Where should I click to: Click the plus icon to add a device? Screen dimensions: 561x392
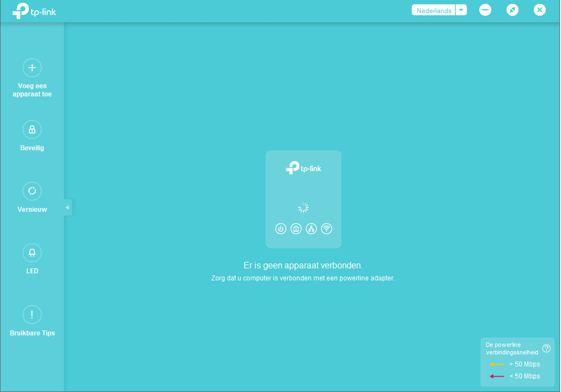[x=32, y=68]
